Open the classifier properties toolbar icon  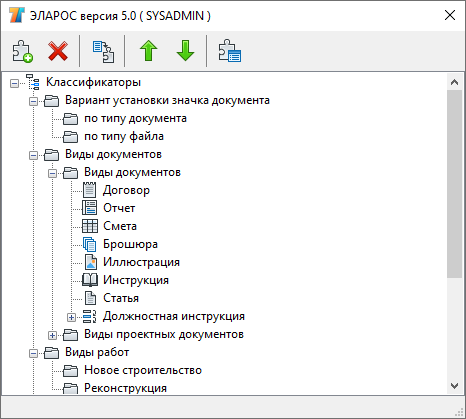230,51
